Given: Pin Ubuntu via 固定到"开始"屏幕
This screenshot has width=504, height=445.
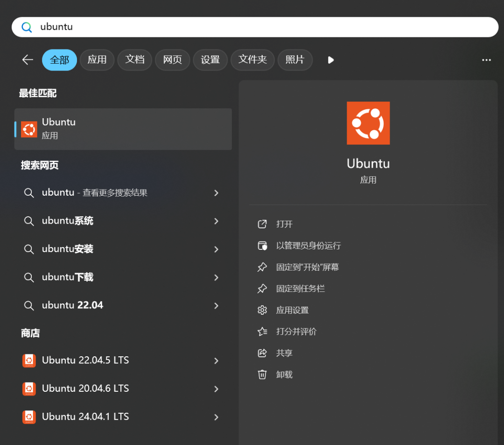Looking at the screenshot, I should 307,267.
